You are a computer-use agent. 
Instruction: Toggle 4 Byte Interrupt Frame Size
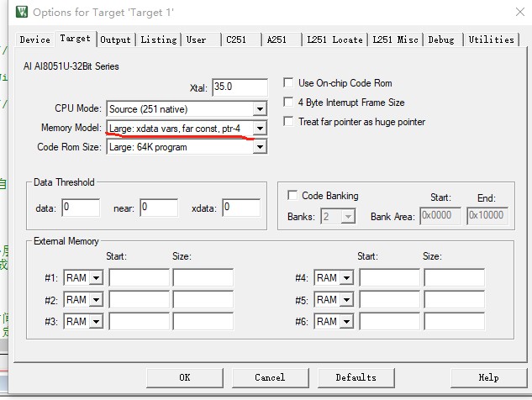[x=289, y=103]
